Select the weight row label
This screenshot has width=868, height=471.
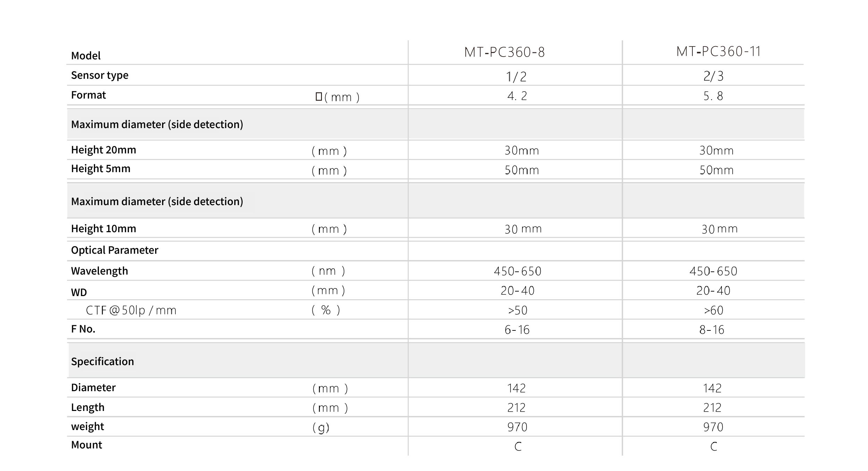coord(87,427)
